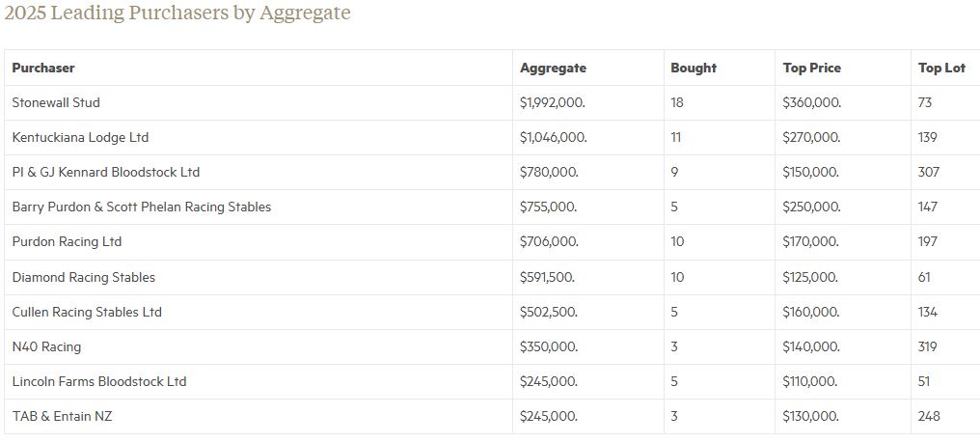Click the Top Lot column header
This screenshot has height=442, width=980.
(941, 69)
